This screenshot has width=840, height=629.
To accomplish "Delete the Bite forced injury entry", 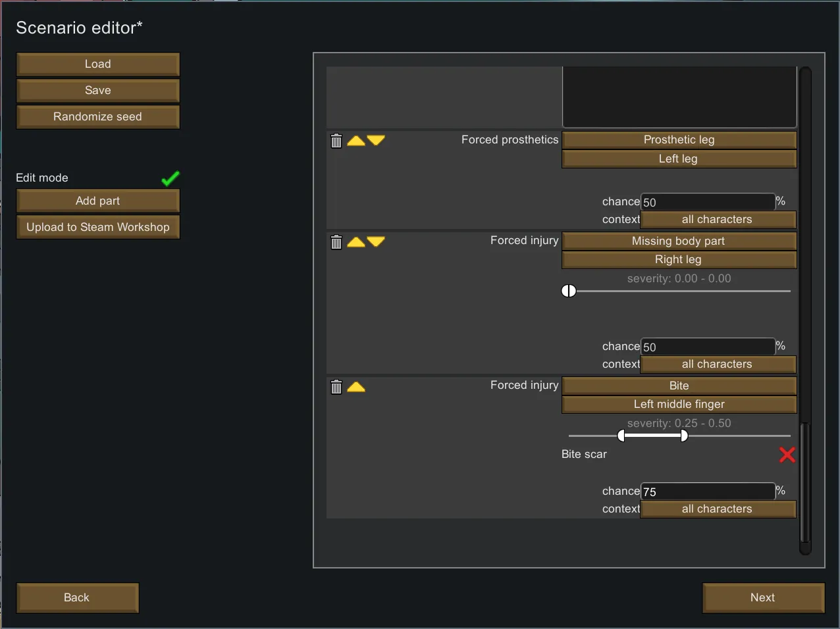I will coord(336,387).
